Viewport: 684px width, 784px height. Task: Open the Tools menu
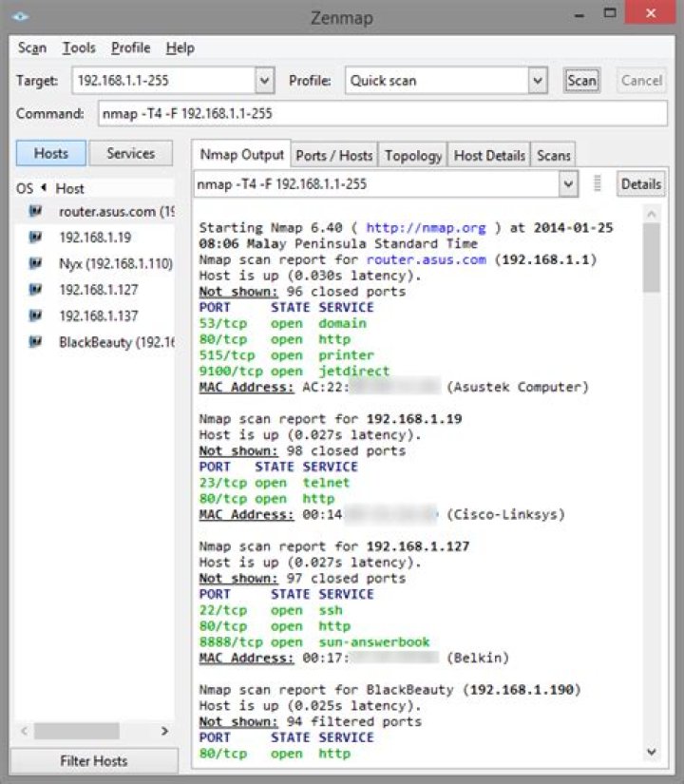pos(79,48)
